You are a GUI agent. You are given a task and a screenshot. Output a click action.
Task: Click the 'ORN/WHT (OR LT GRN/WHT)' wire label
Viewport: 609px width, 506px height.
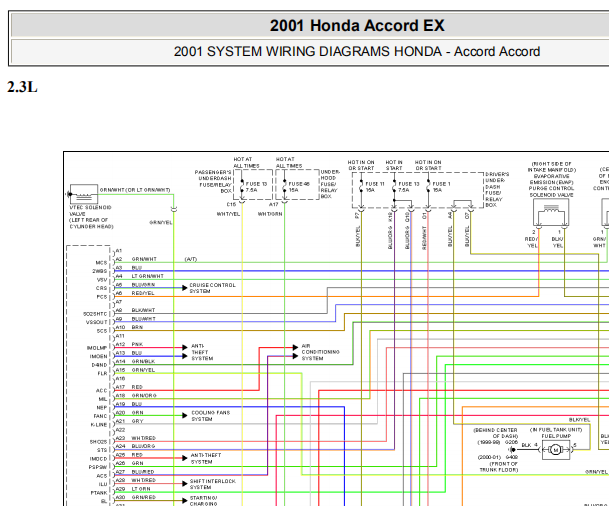point(135,190)
